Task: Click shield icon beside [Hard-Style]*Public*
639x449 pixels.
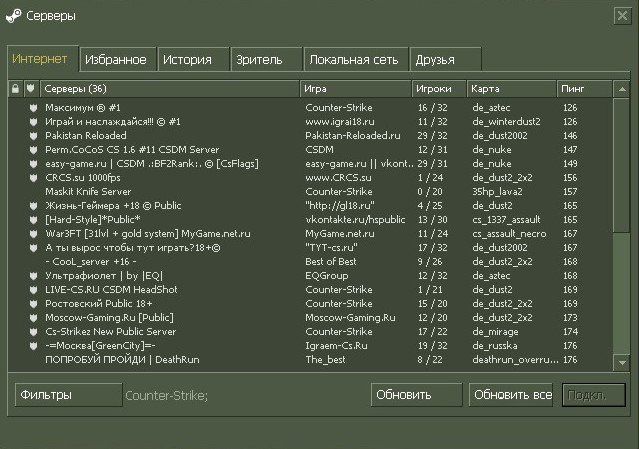Action: click(x=33, y=220)
